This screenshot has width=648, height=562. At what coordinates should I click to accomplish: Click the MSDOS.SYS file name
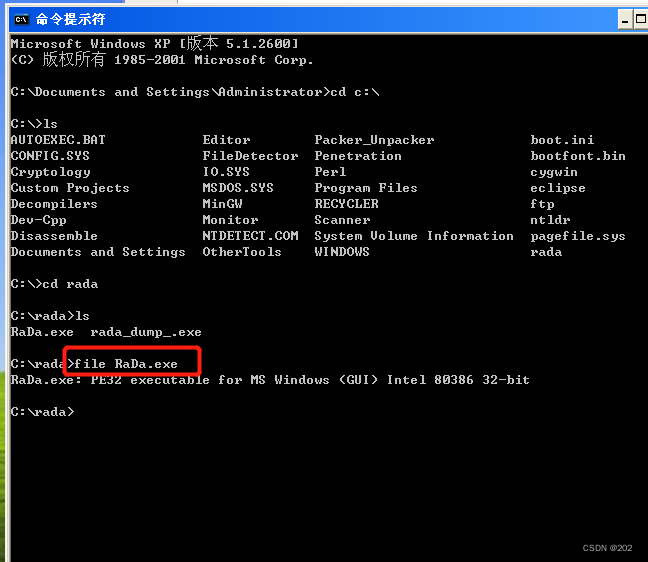(238, 188)
